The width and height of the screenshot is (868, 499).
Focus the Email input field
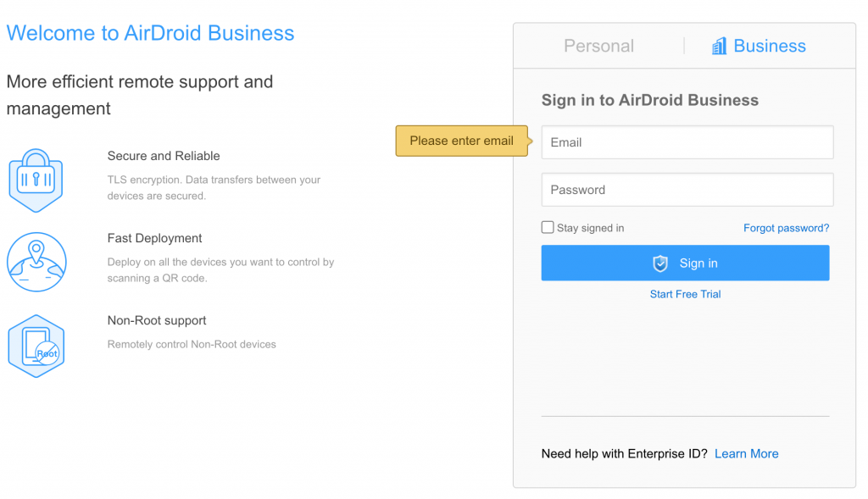(x=687, y=142)
